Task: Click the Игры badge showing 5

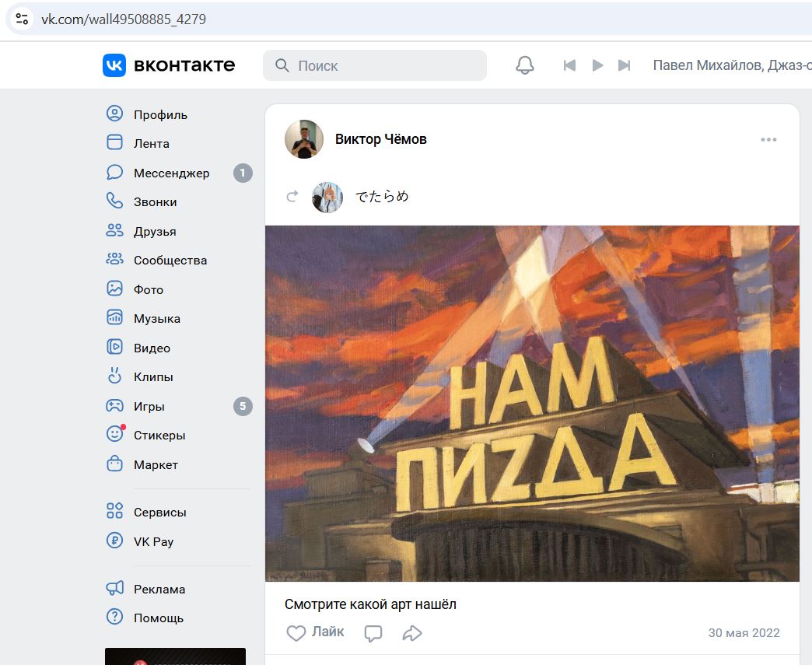Action: click(243, 407)
